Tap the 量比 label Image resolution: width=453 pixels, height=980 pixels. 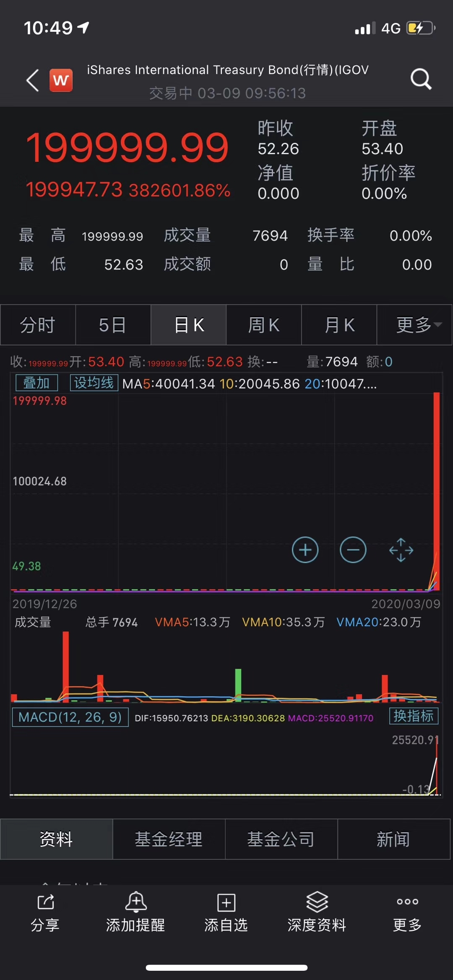[x=331, y=264]
